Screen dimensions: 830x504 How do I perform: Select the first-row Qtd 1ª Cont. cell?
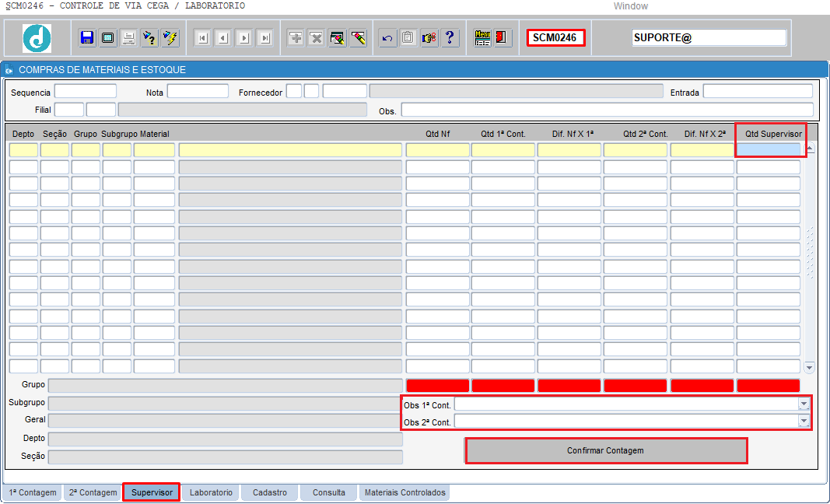(503, 150)
